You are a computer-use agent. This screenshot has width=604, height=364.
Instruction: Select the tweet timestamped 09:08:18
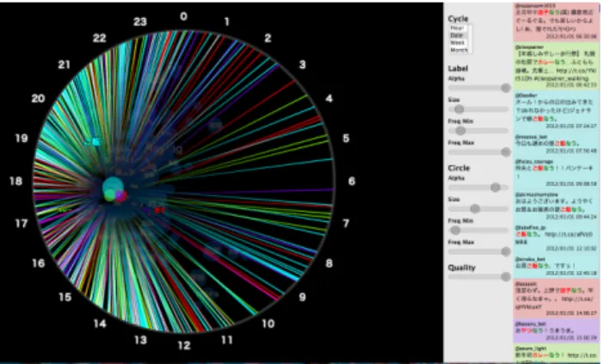pos(556,172)
